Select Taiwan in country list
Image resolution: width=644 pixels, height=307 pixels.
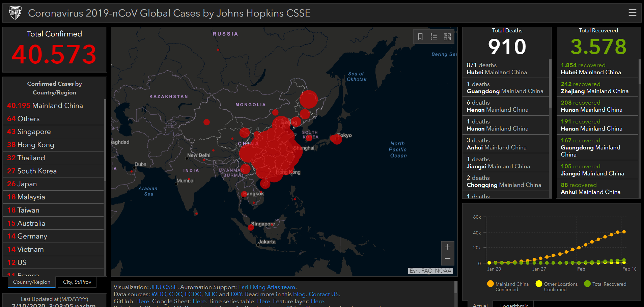(x=53, y=210)
